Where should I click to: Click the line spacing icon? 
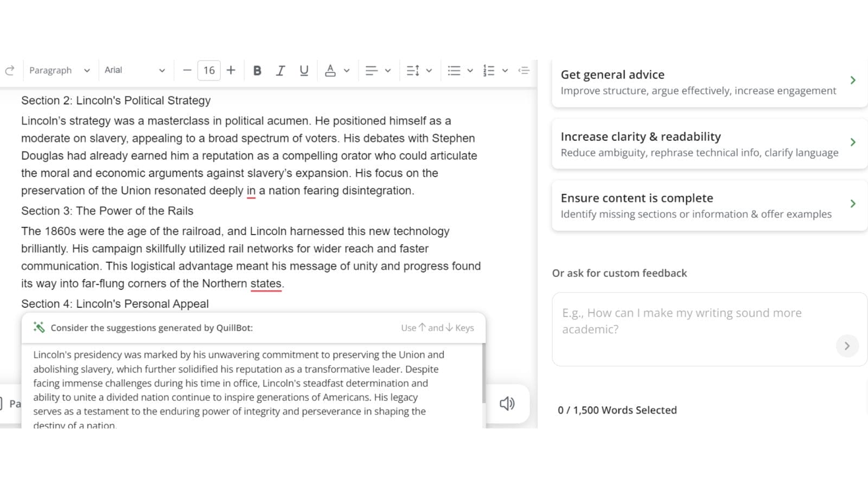[x=413, y=70]
